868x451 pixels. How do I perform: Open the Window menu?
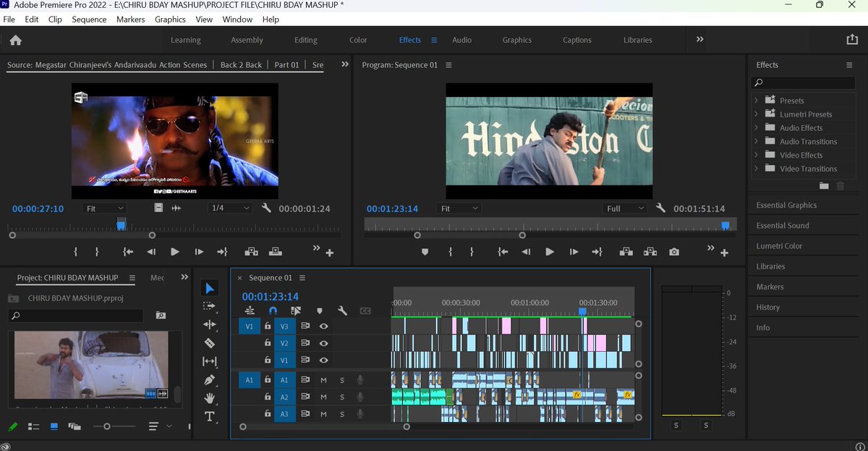[x=237, y=20]
